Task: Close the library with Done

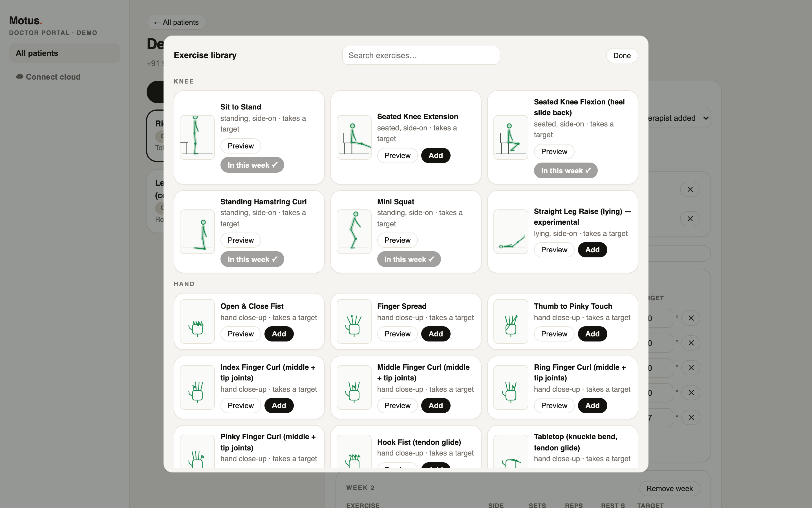Action: (x=622, y=55)
